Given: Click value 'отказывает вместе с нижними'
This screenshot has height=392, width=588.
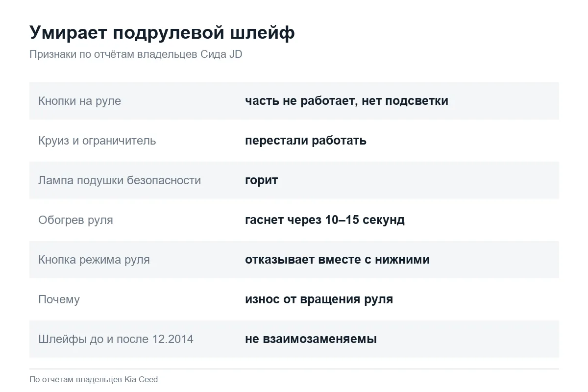Looking at the screenshot, I should click(x=337, y=260).
